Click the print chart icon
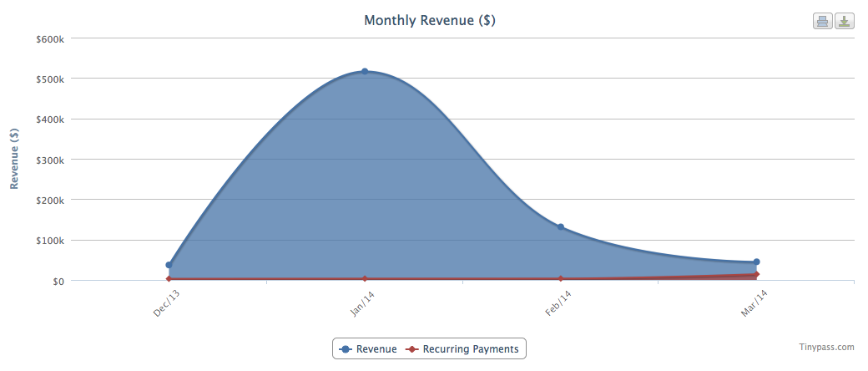Image resolution: width=868 pixels, height=371 pixels. tap(822, 22)
